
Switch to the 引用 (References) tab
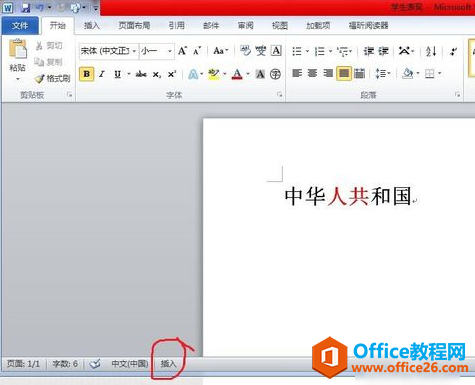[176, 26]
